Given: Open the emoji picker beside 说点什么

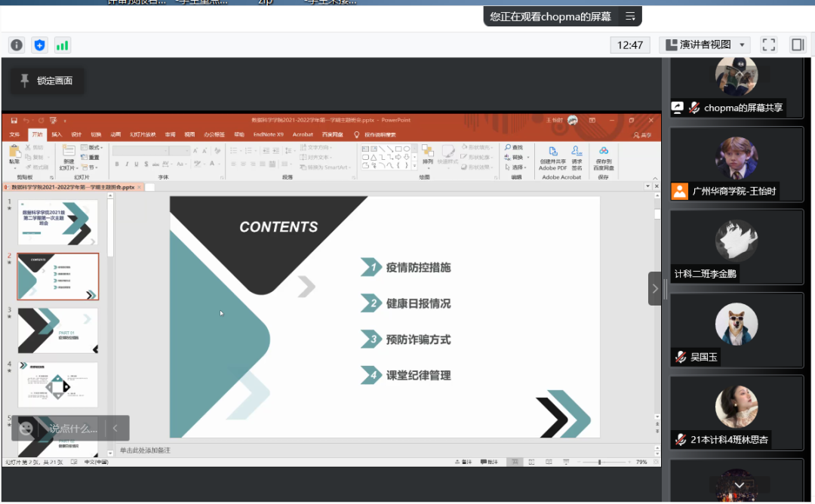Looking at the screenshot, I should pos(26,429).
